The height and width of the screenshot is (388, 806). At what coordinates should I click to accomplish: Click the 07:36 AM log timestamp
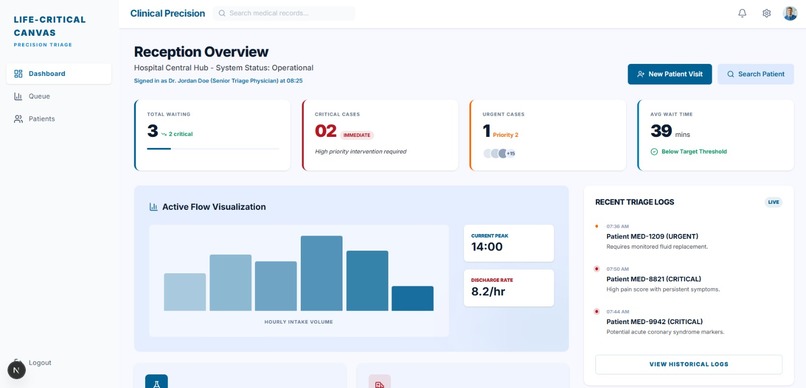coord(617,226)
